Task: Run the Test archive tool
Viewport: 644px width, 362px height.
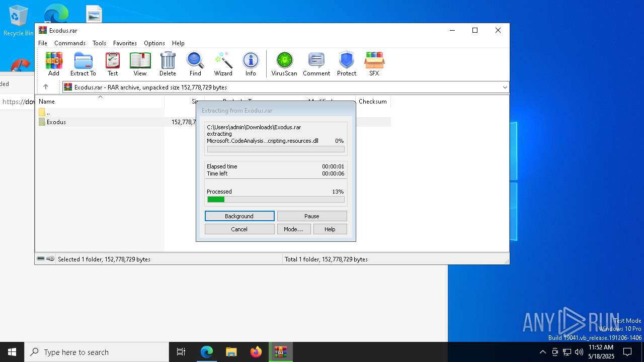Action: tap(113, 64)
